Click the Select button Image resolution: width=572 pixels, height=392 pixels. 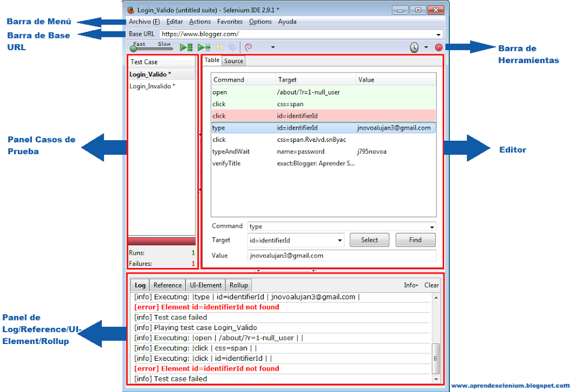click(369, 240)
